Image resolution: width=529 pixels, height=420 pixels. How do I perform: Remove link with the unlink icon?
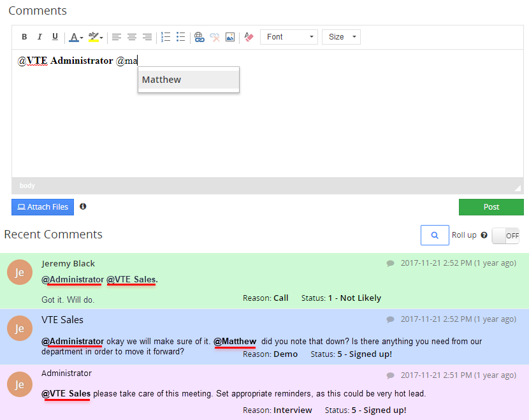(x=215, y=37)
